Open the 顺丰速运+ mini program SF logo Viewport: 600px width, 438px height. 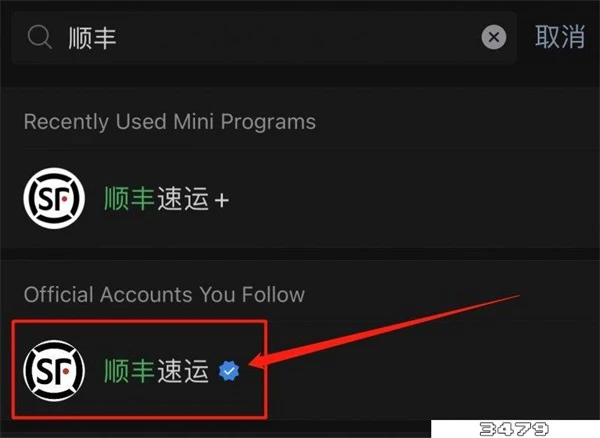tap(54, 198)
